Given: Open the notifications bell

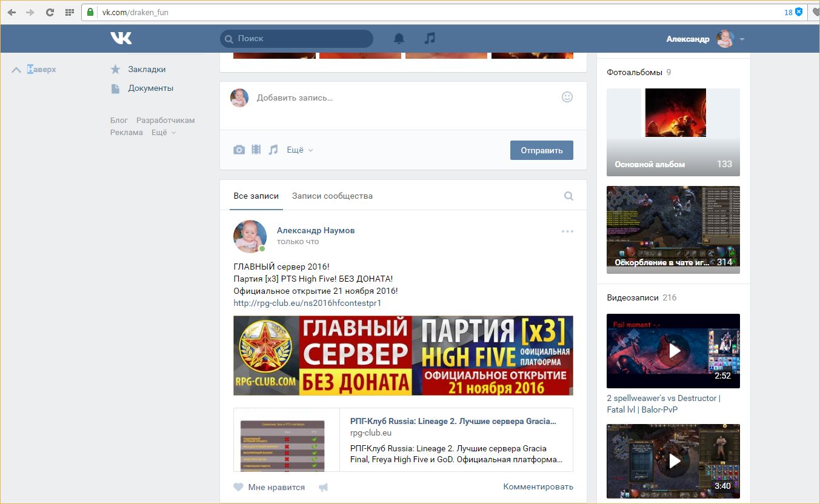Looking at the screenshot, I should tap(399, 39).
